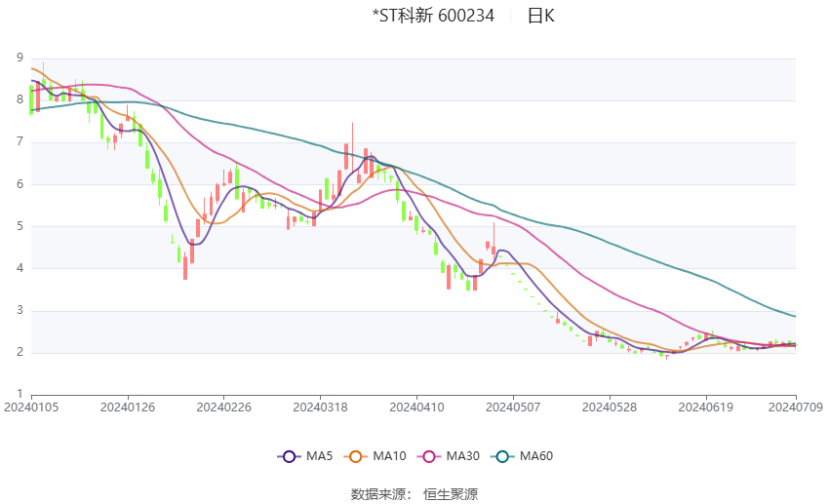Toggle the MA10 legend series
This screenshot has width=829, height=504.
click(x=375, y=456)
